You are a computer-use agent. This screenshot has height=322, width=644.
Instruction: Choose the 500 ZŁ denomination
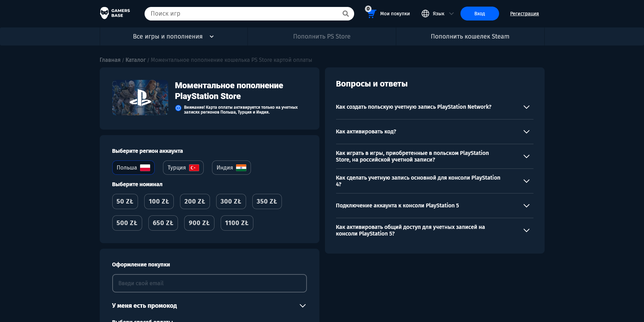click(127, 223)
